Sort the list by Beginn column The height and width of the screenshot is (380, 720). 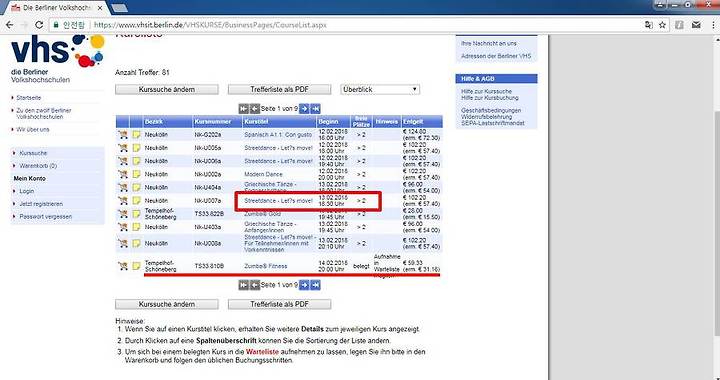pos(328,122)
